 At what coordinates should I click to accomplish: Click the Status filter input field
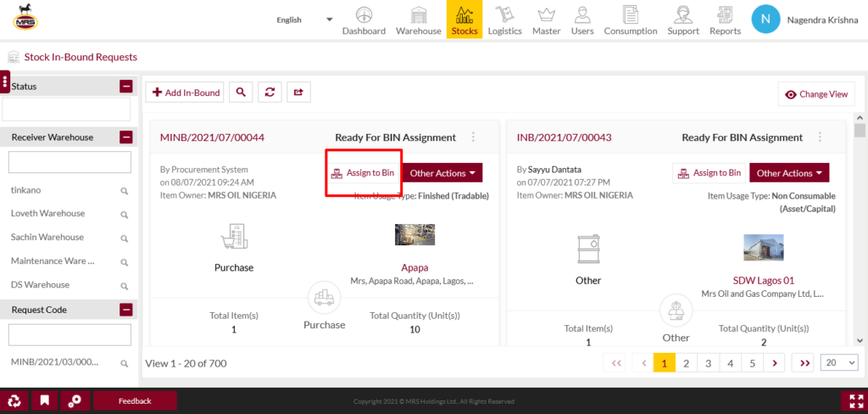(x=66, y=109)
